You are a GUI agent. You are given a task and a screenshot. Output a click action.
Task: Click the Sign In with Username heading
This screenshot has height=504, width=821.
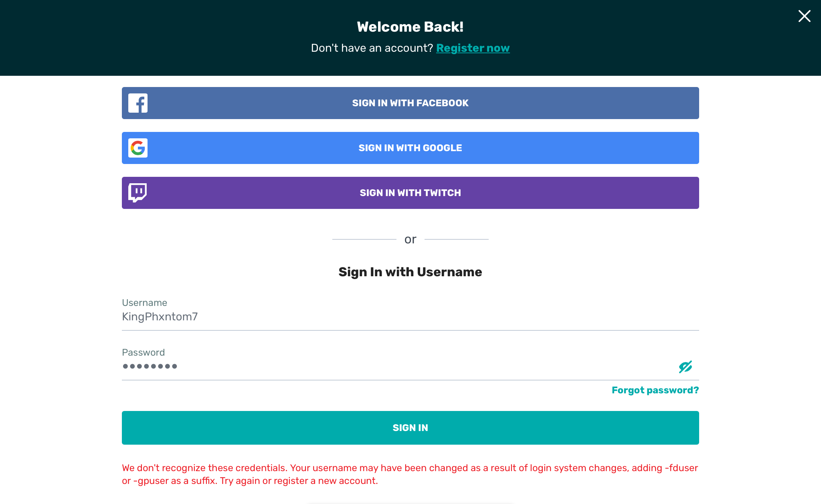point(410,272)
